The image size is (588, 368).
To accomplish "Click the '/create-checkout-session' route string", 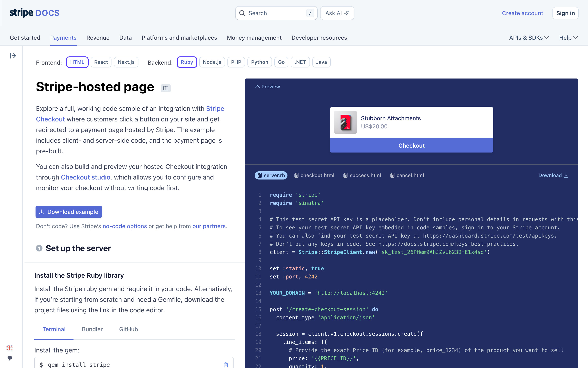I will 327,309.
